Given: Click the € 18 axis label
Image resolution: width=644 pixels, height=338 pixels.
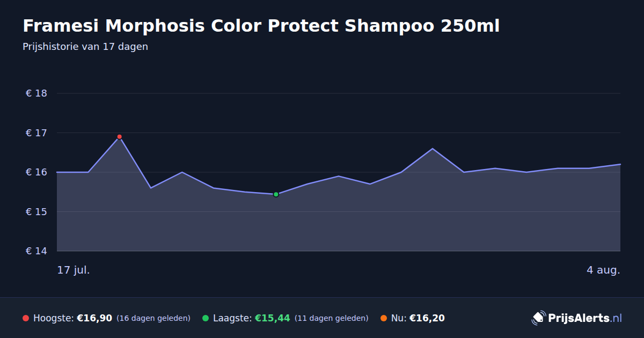Looking at the screenshot, I should pyautogui.click(x=36, y=93).
